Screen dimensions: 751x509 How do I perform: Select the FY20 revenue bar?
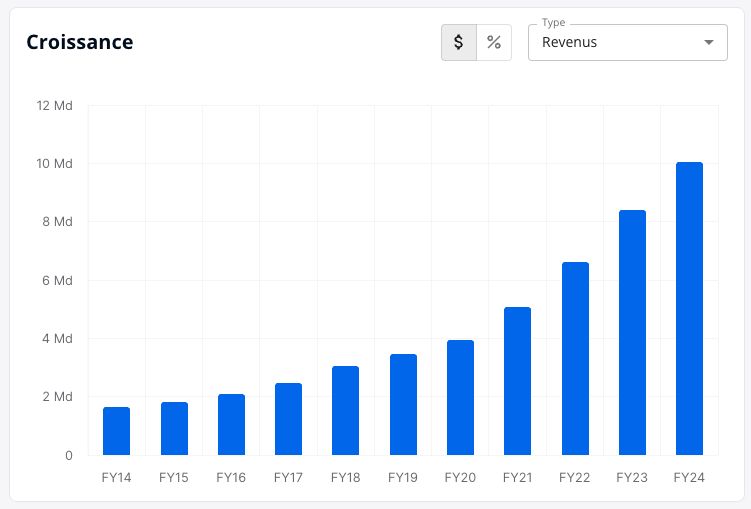click(460, 397)
